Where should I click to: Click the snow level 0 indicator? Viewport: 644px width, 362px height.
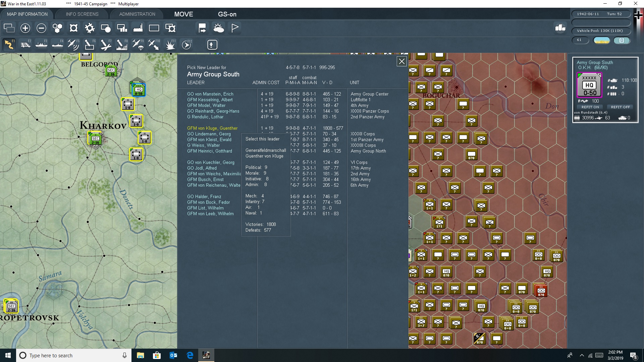click(x=622, y=40)
